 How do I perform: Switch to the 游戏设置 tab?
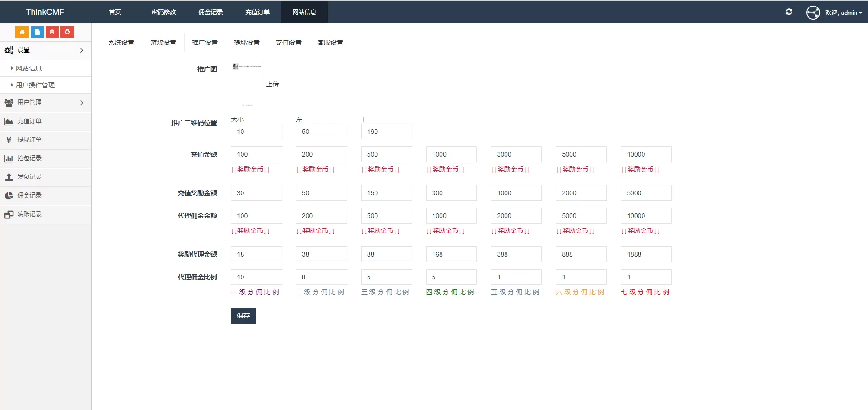click(x=163, y=42)
